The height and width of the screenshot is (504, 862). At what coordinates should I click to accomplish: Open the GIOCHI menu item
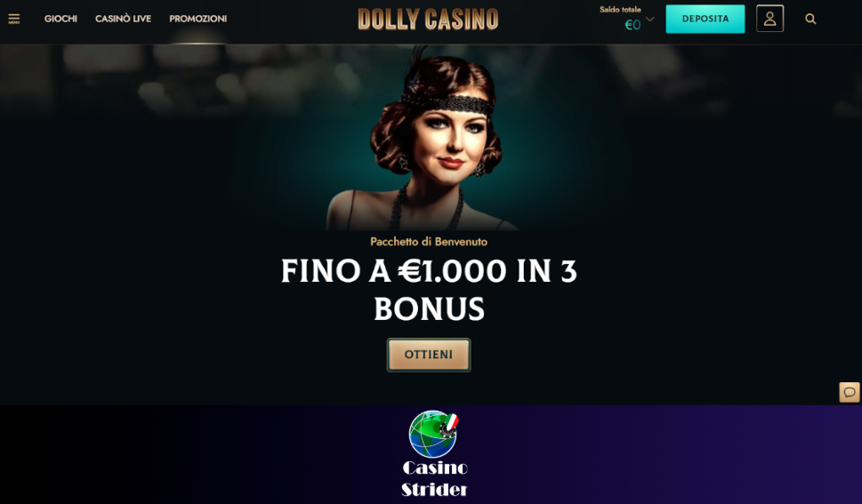[x=60, y=19]
